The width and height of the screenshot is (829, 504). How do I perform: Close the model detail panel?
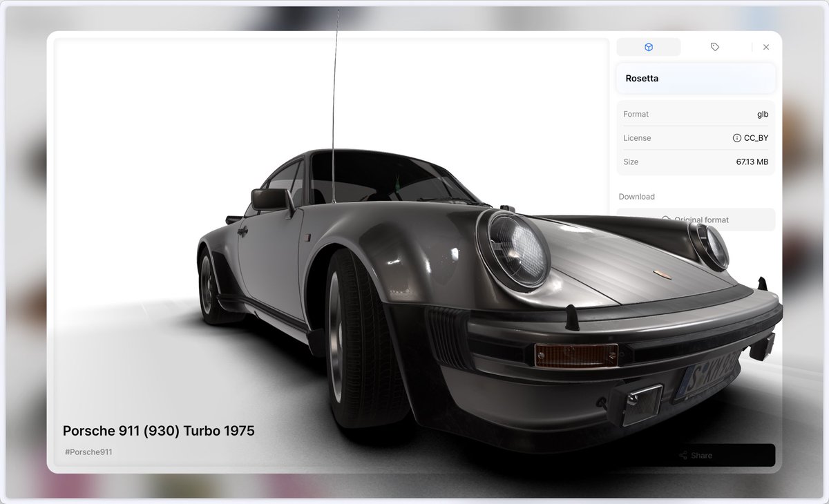pyautogui.click(x=765, y=47)
